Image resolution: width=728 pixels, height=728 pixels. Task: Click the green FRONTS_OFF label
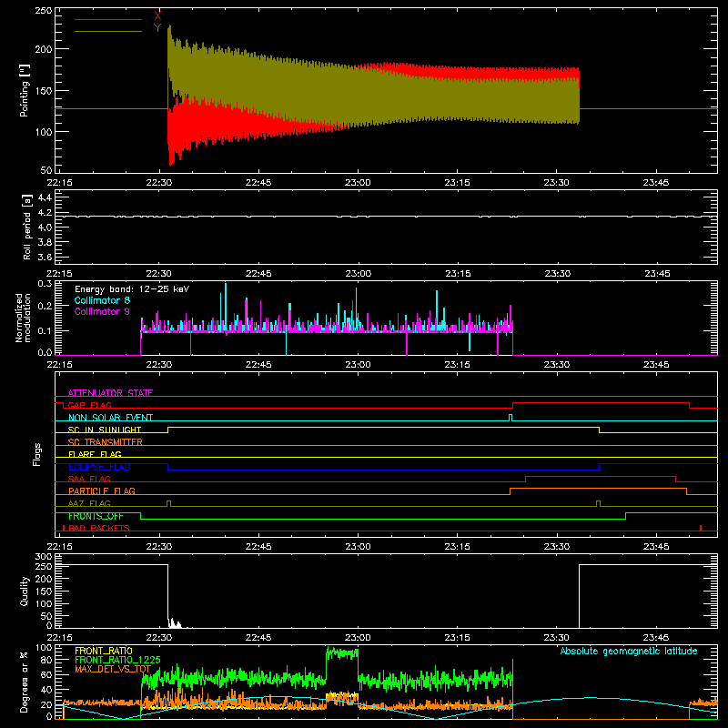(96, 516)
